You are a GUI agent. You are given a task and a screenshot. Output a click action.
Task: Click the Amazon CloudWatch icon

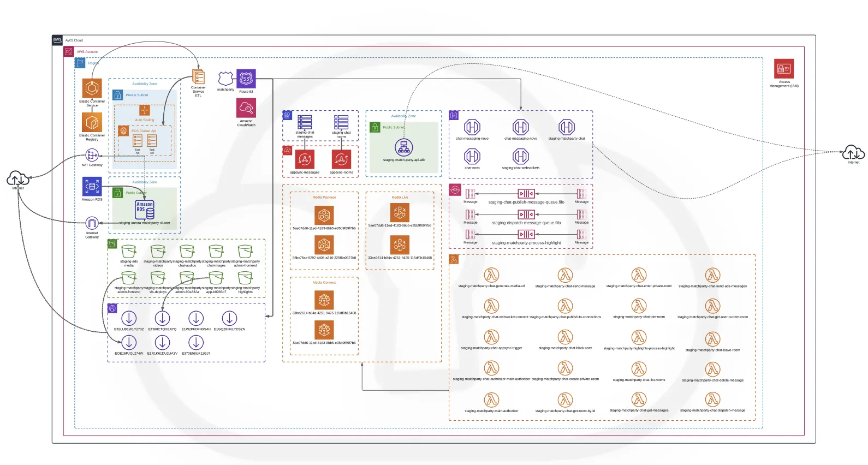coord(246,108)
